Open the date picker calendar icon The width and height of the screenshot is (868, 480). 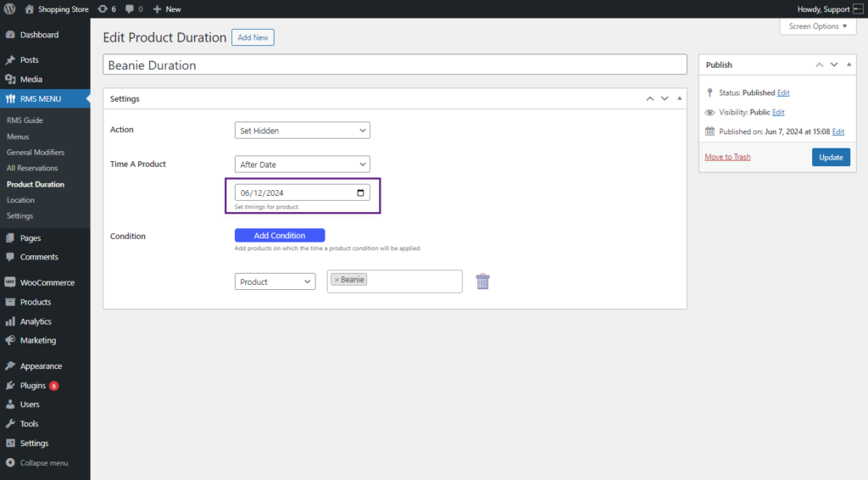pyautogui.click(x=360, y=193)
